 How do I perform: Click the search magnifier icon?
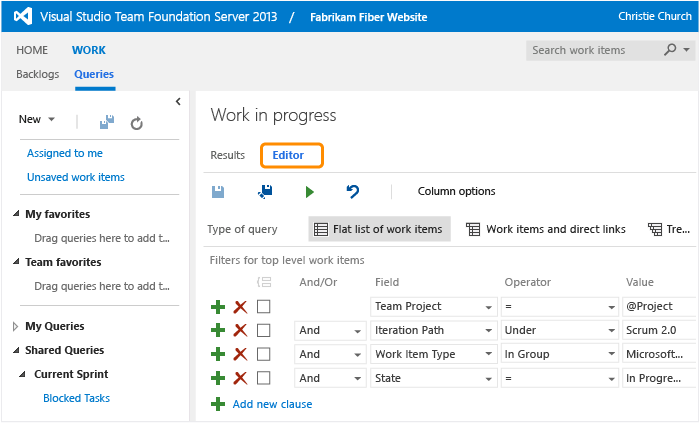[670, 50]
